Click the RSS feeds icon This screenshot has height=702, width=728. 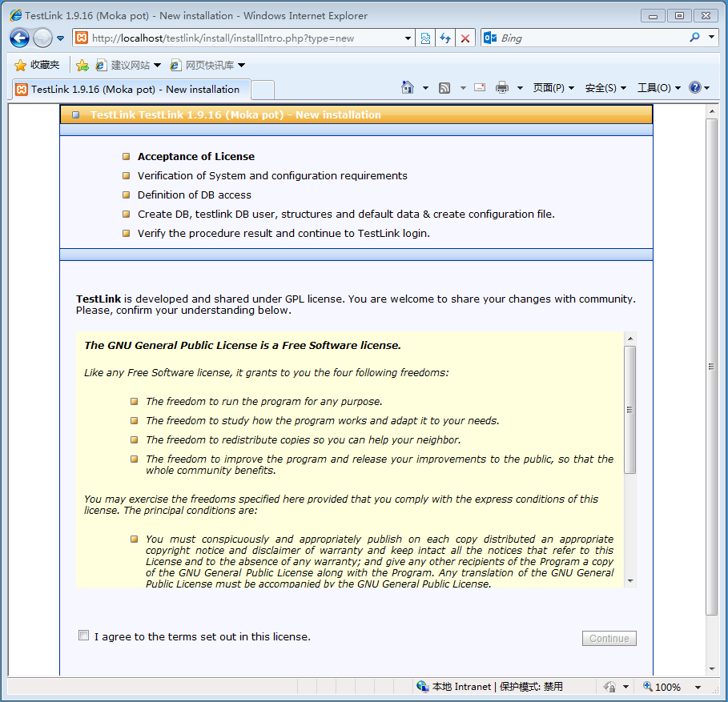pyautogui.click(x=444, y=88)
